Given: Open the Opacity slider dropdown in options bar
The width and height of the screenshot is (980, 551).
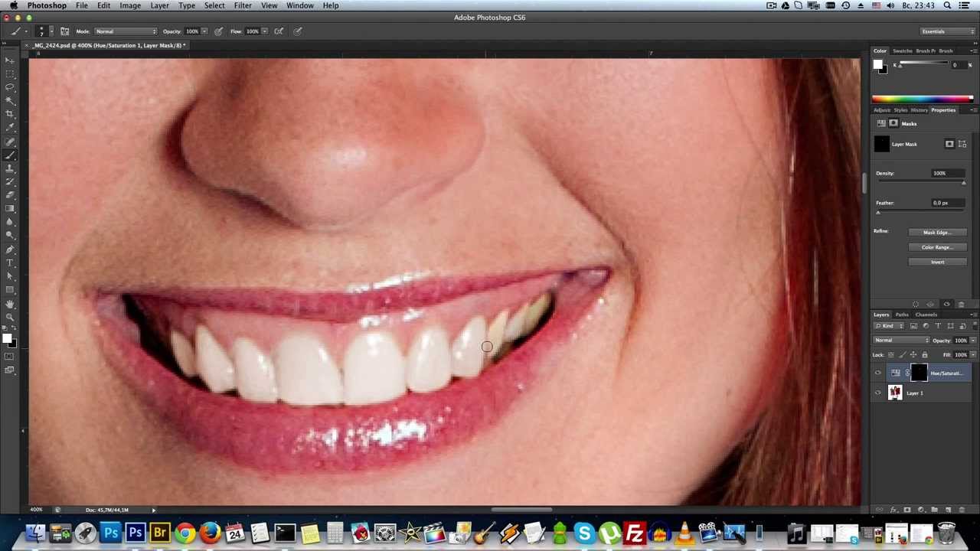Looking at the screenshot, I should click(204, 31).
